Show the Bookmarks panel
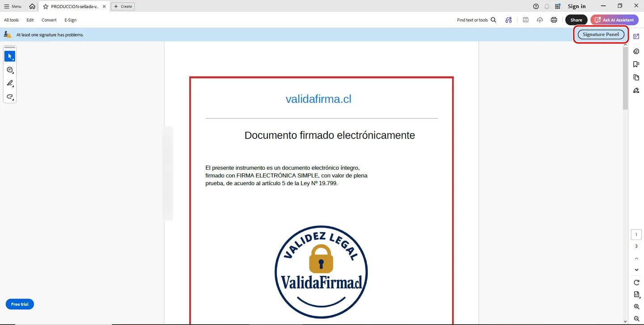The image size is (644, 325). [636, 64]
